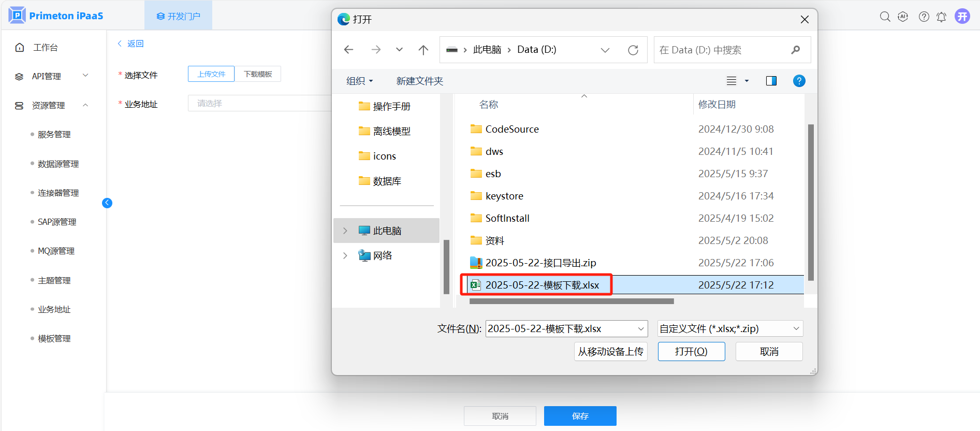
Task: Expand the 网络 tree node
Action: [345, 255]
